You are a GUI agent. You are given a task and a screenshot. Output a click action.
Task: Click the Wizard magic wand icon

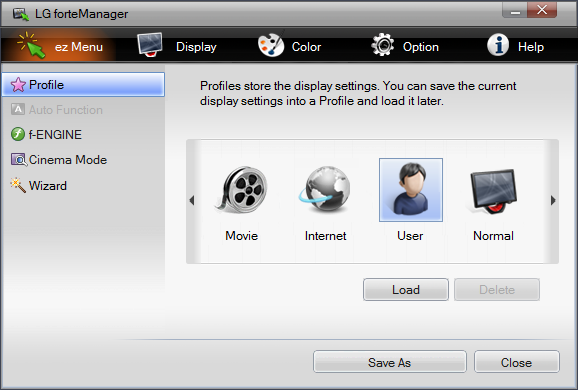click(x=18, y=185)
